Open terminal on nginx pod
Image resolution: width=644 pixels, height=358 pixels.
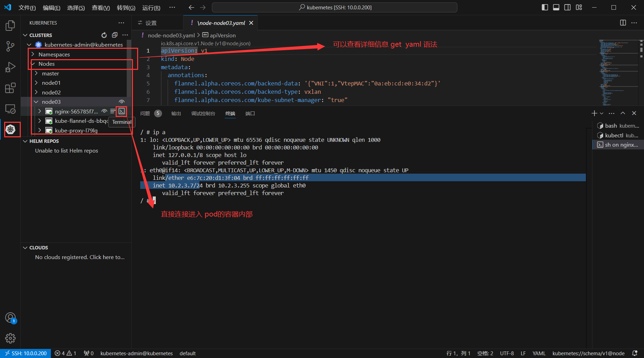click(122, 111)
